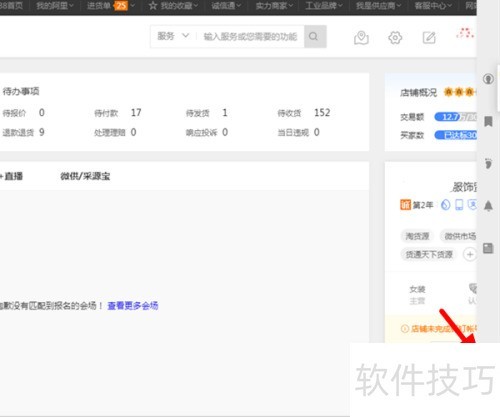This screenshot has height=417, width=500.
Task: Expand the 进货单 menu
Action: (111, 6)
